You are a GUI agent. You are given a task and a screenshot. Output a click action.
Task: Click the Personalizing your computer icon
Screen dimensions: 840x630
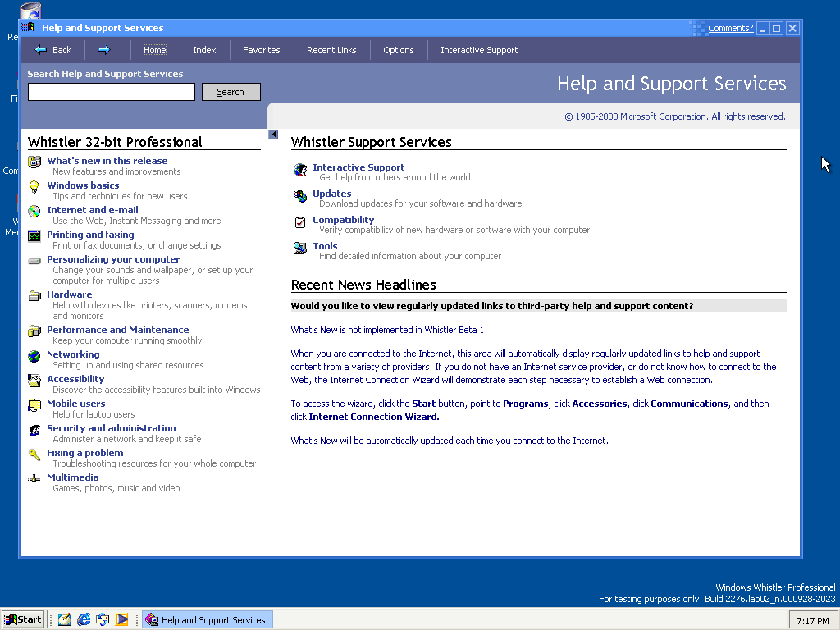(34, 261)
